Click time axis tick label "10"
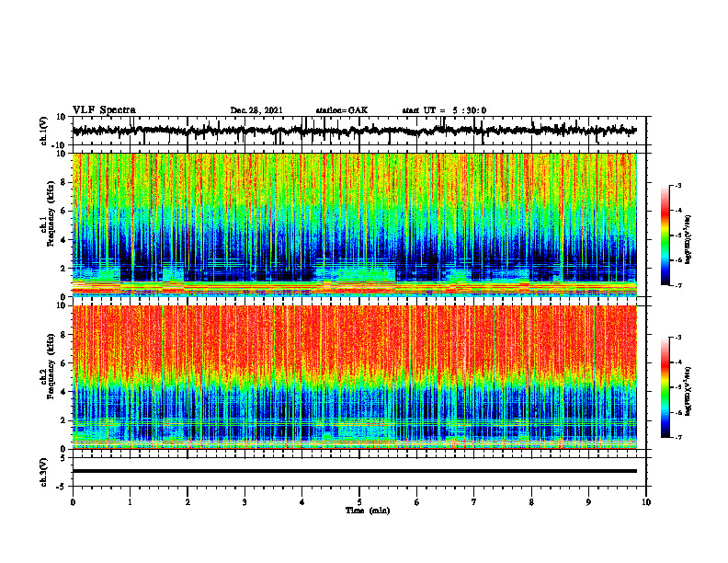 pyautogui.click(x=646, y=502)
